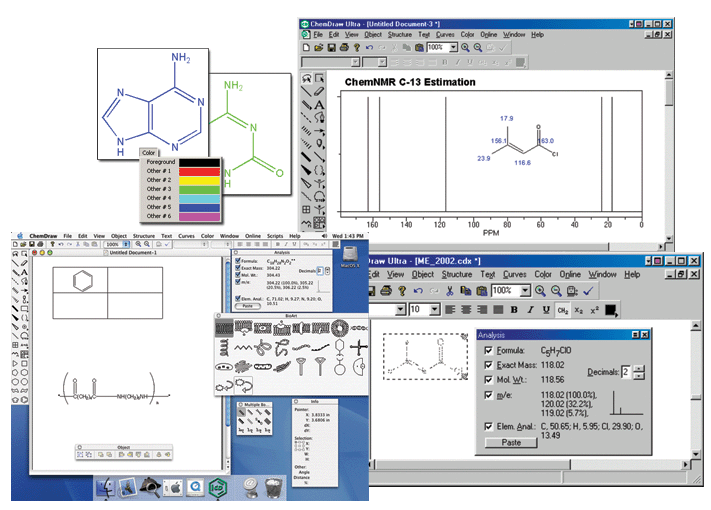Viewport: 711px width, 510px height.
Task: Click Decimals stepper in Windows Analysis panel
Action: (639, 372)
